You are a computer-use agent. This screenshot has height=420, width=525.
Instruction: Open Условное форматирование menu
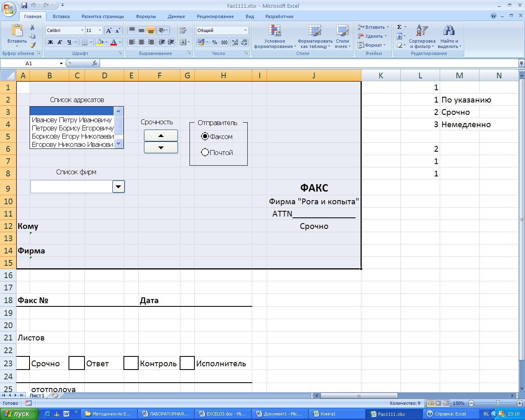(x=275, y=36)
